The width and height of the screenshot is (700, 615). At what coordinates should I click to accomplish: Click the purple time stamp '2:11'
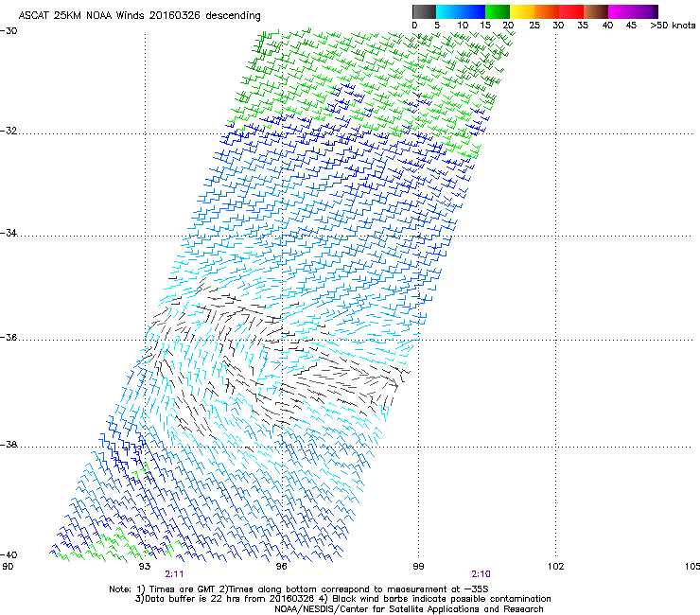pos(174,574)
